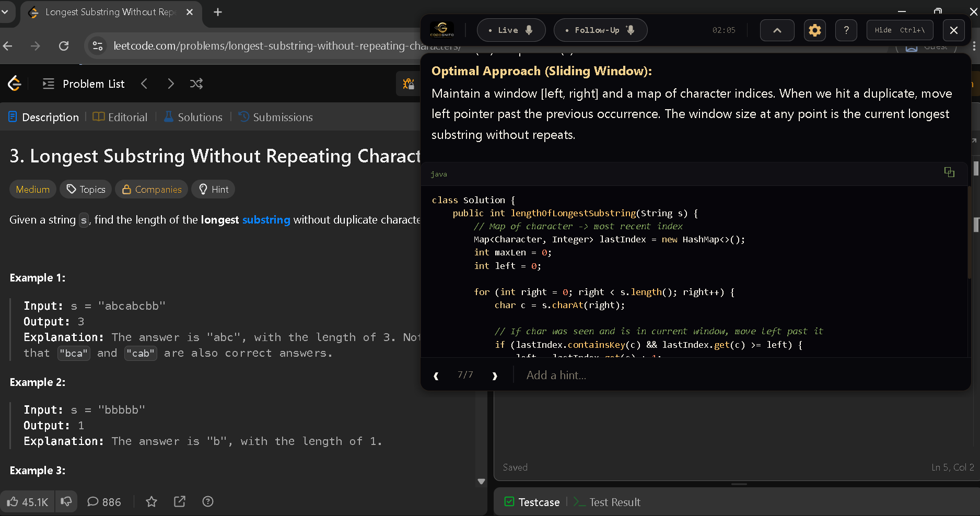Like the problem with thumbs up
The height and width of the screenshot is (516, 980).
coord(27,502)
